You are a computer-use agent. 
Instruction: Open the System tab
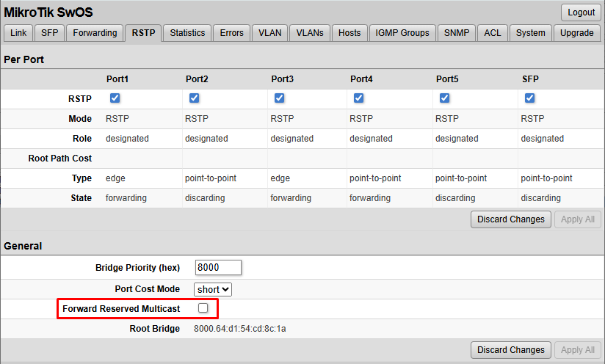pyautogui.click(x=531, y=33)
